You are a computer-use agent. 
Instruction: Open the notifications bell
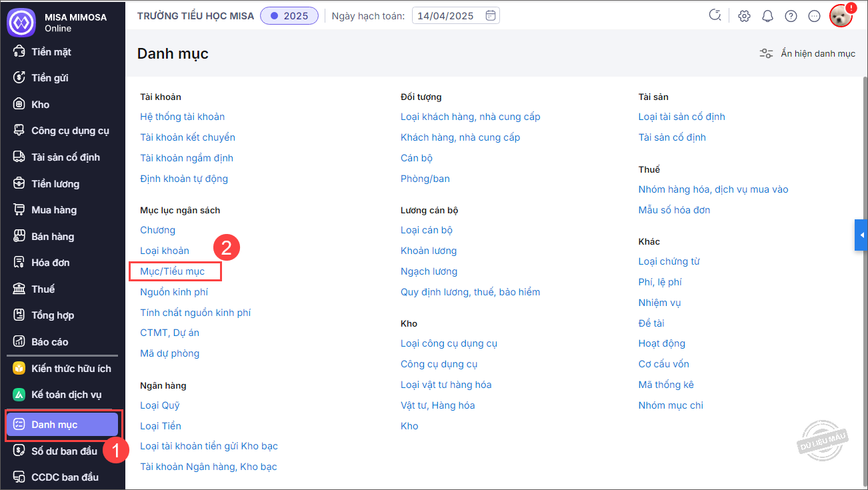(767, 16)
